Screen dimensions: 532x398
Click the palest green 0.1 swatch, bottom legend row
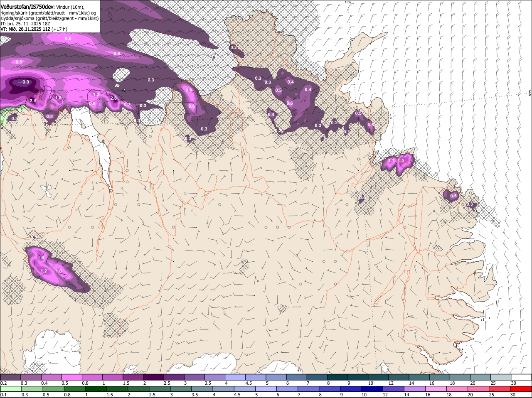10,389
